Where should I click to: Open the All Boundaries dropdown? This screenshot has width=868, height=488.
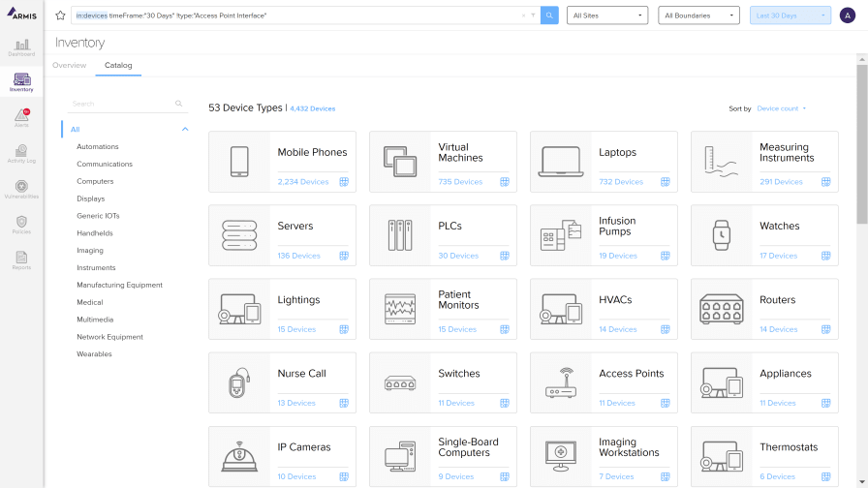coord(698,15)
